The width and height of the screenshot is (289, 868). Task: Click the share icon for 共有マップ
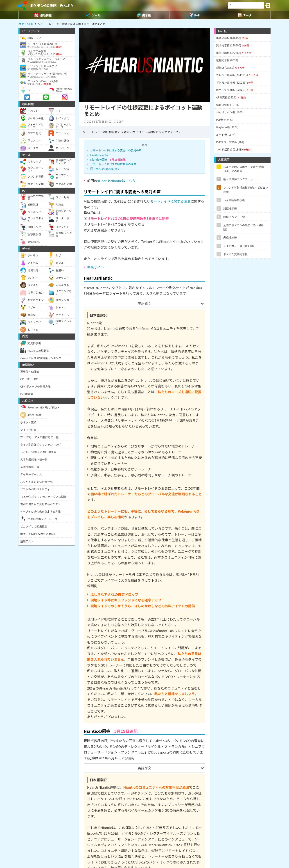click(23, 162)
